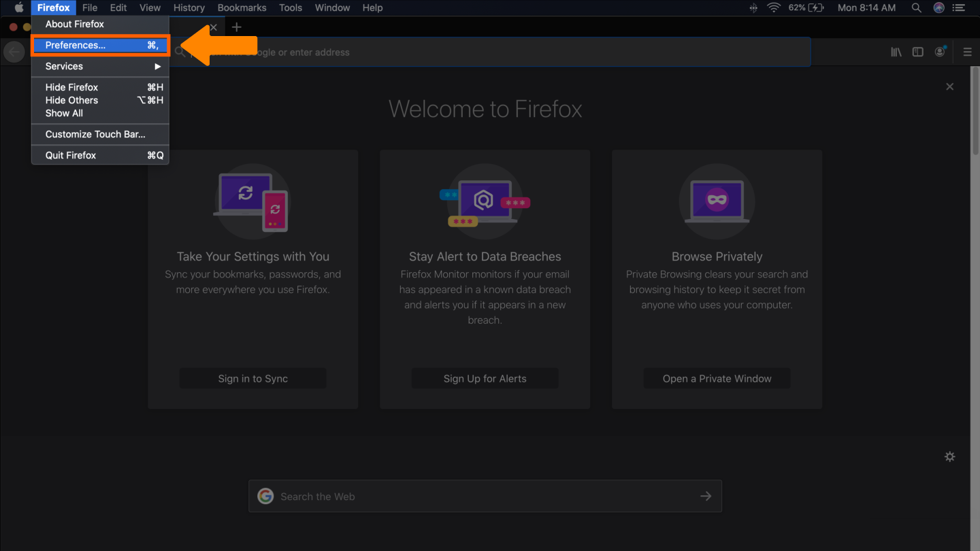Open Siri from the menu bar
The width and height of the screenshot is (980, 551).
point(938,7)
